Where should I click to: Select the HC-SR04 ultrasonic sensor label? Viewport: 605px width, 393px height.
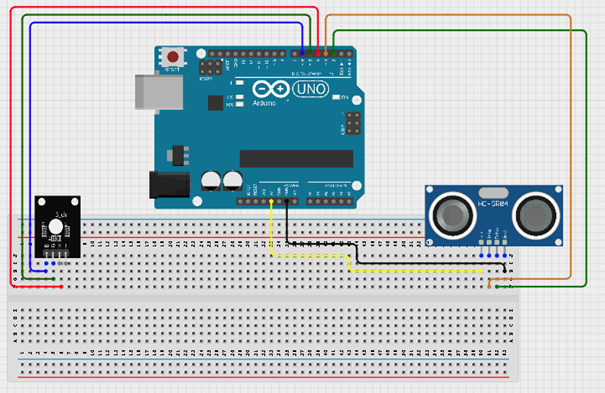pyautogui.click(x=493, y=204)
